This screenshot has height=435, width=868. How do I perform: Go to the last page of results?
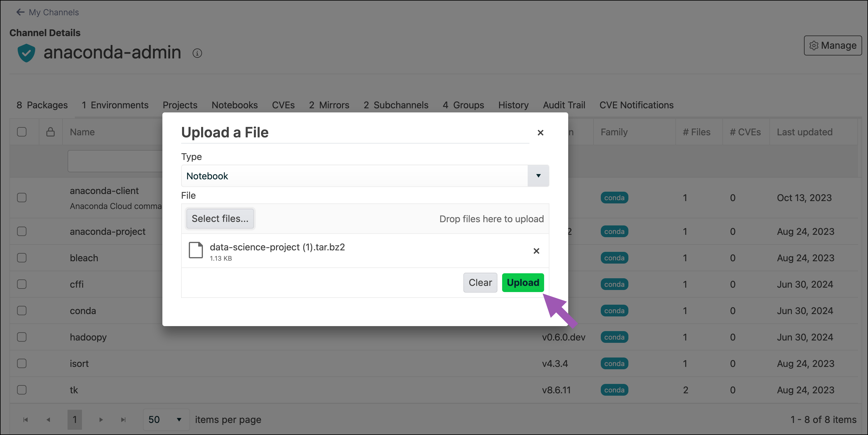(x=123, y=419)
